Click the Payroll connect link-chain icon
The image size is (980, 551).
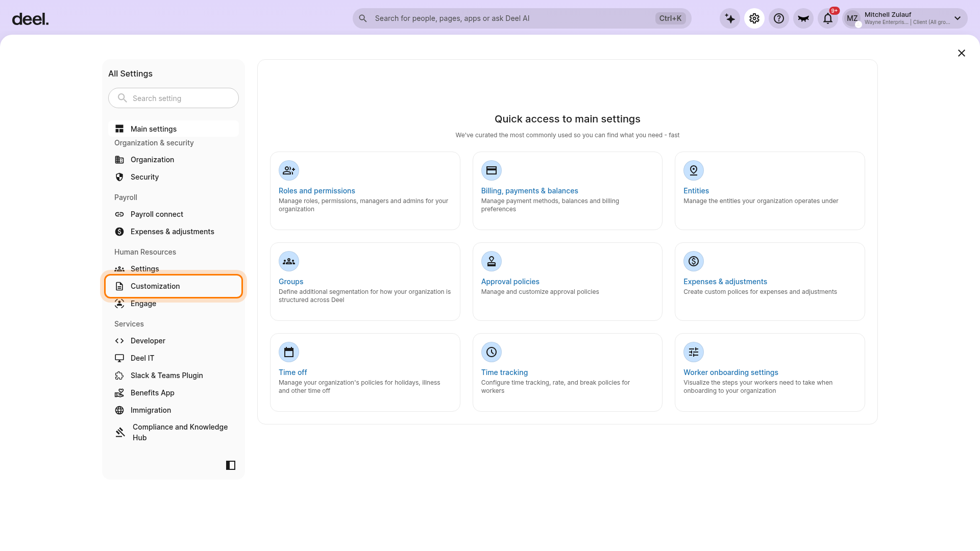pyautogui.click(x=119, y=214)
